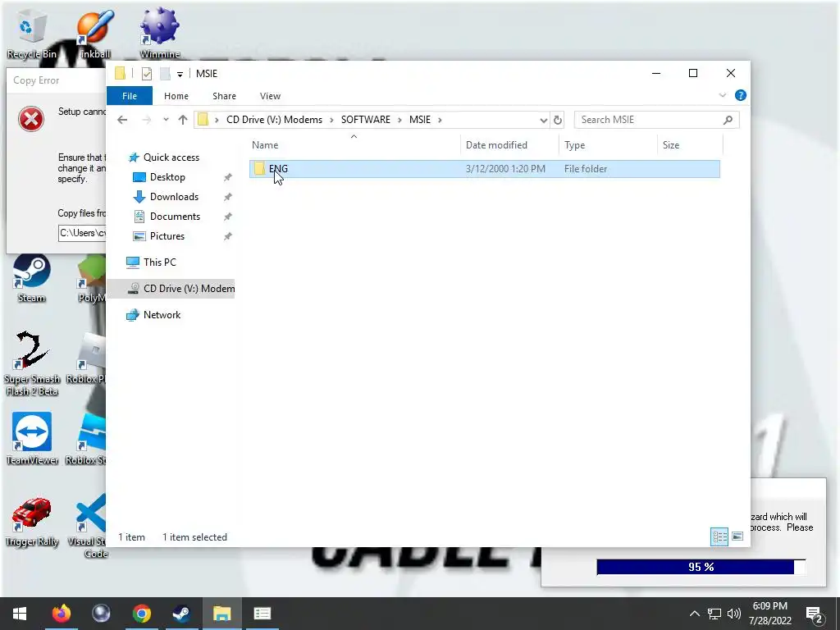This screenshot has height=630, width=840.
Task: Go up one folder level arrow
Action: [183, 120]
